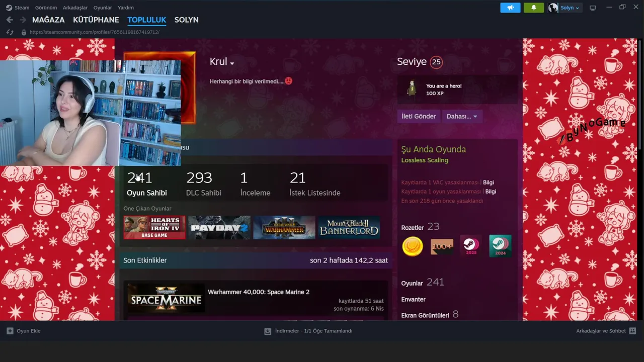Viewport: 644px width, 362px height.
Task: Click the Big Picture mode monitor icon
Action: pos(593,8)
